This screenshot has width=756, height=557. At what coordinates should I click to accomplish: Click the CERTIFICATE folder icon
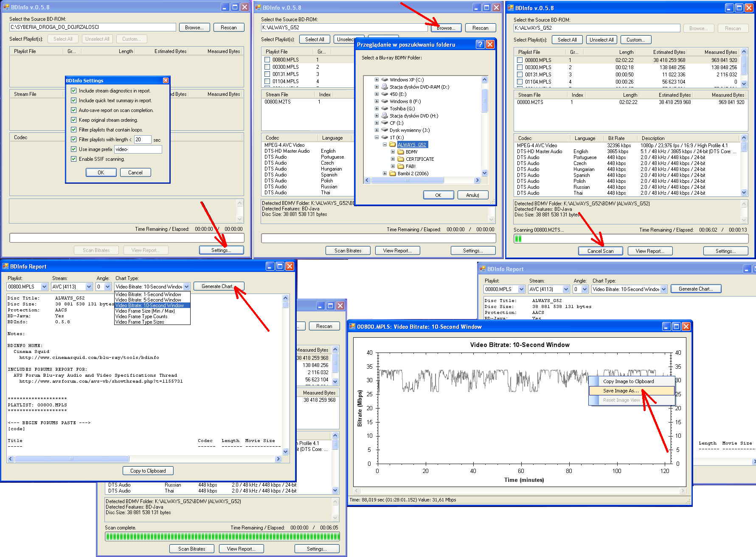pos(401,159)
